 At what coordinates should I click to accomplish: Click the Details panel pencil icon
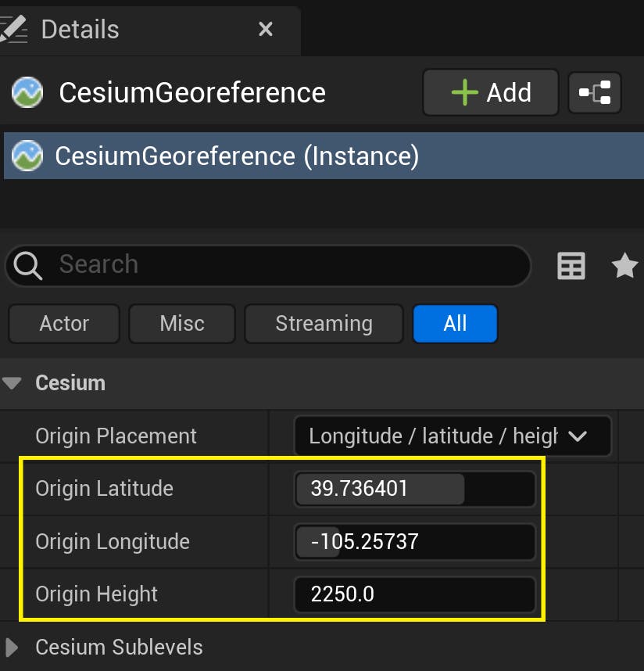tap(14, 29)
